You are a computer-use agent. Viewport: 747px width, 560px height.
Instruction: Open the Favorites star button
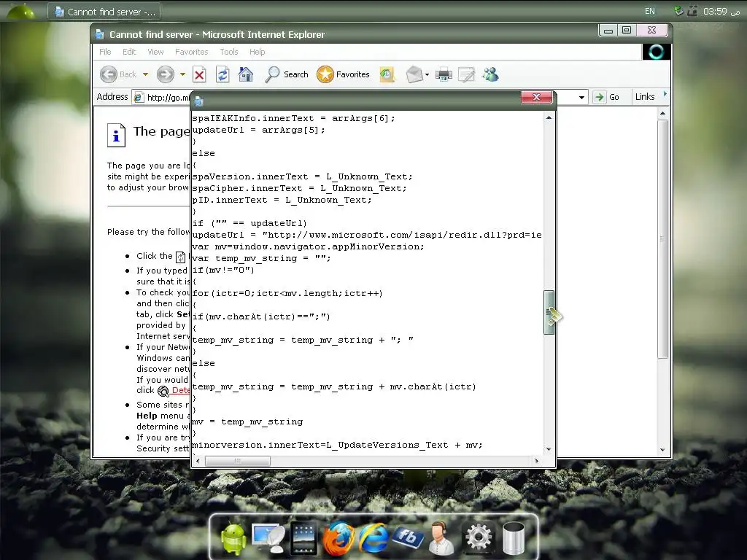pyautogui.click(x=343, y=74)
